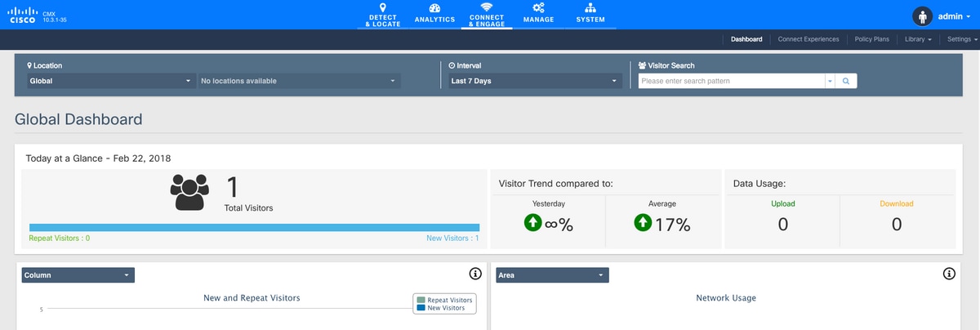Open info for Network Usage chart
Image resolution: width=980 pixels, height=330 pixels.
pyautogui.click(x=949, y=274)
